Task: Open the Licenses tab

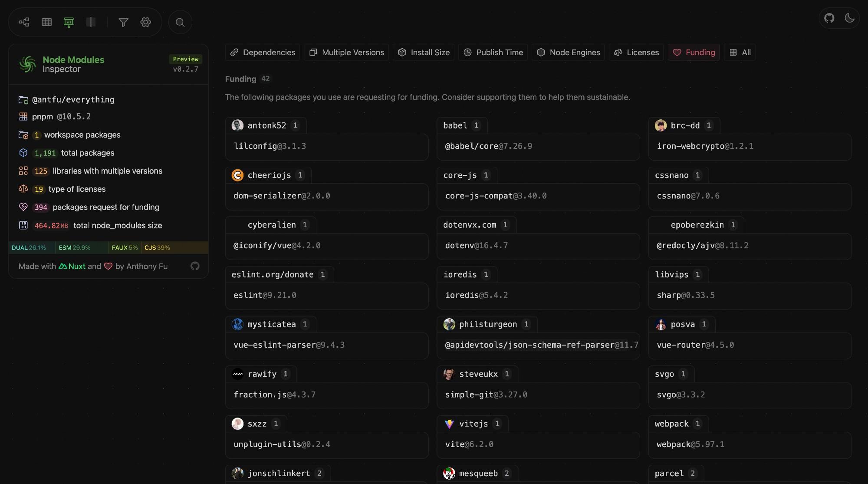Action: tap(636, 53)
